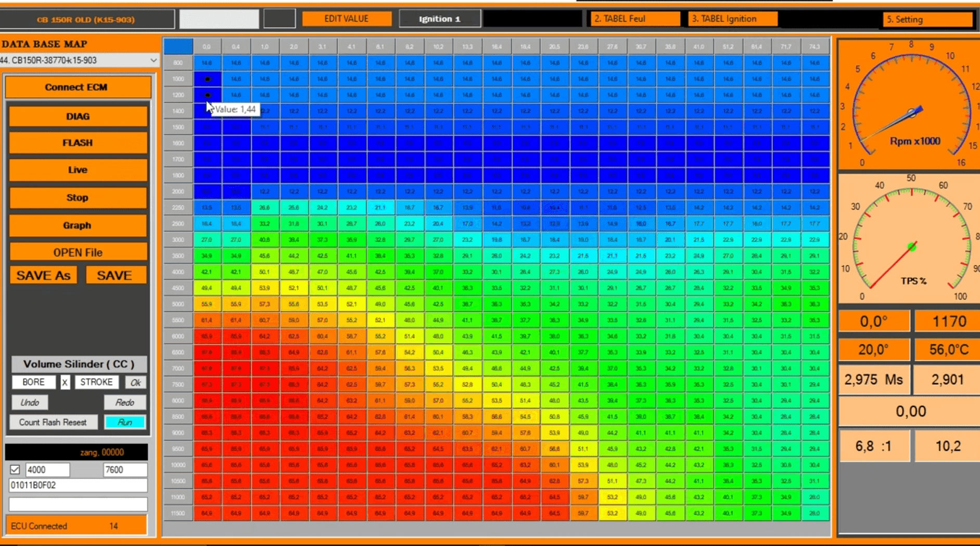
Task: Open the 5. Setting tab
Action: point(927,19)
